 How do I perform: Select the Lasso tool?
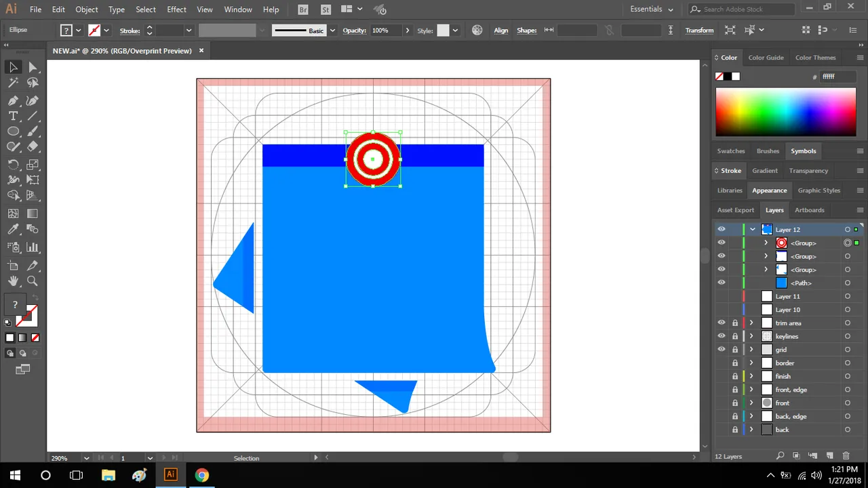(x=33, y=83)
